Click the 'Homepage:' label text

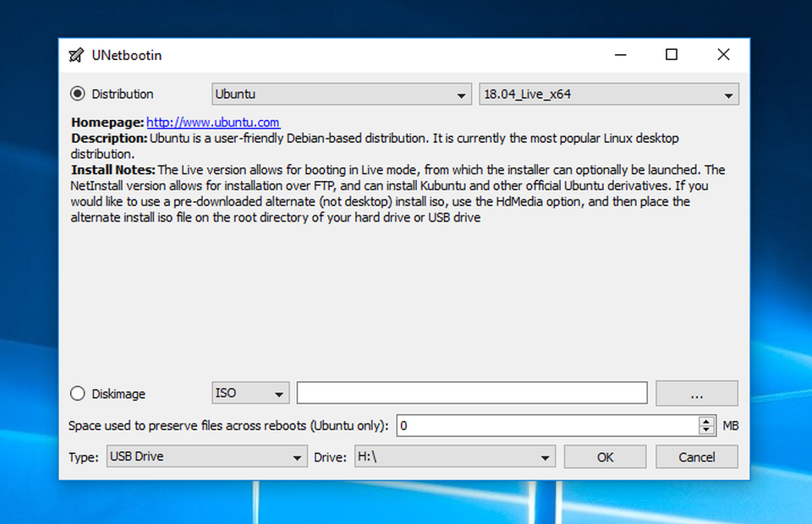point(107,123)
